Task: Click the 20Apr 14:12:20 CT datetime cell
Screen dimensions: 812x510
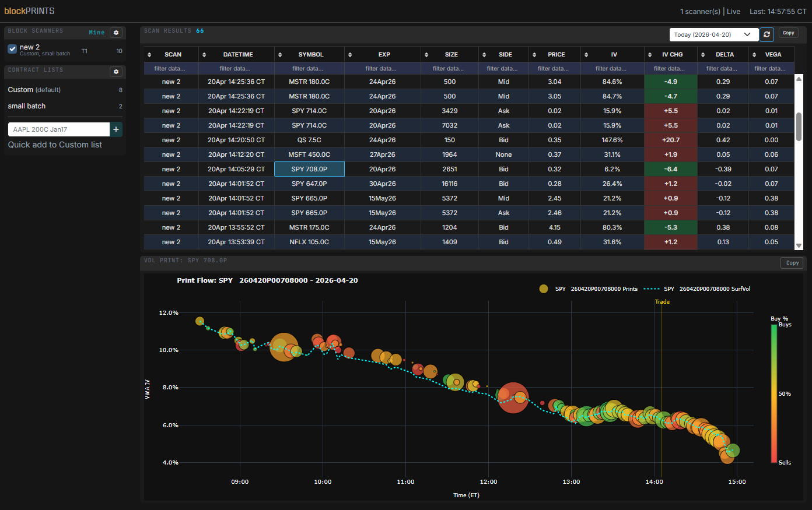Action: (x=236, y=154)
